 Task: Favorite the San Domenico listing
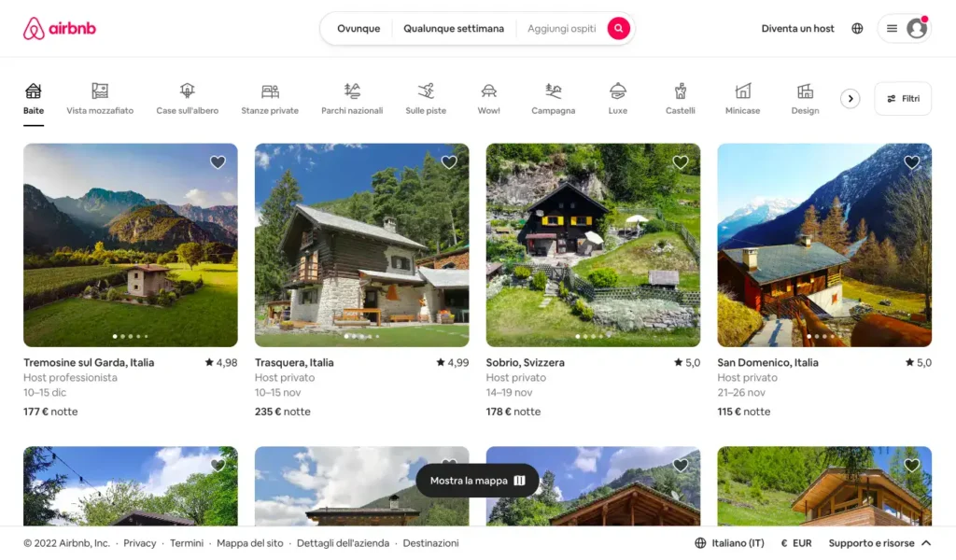point(911,162)
